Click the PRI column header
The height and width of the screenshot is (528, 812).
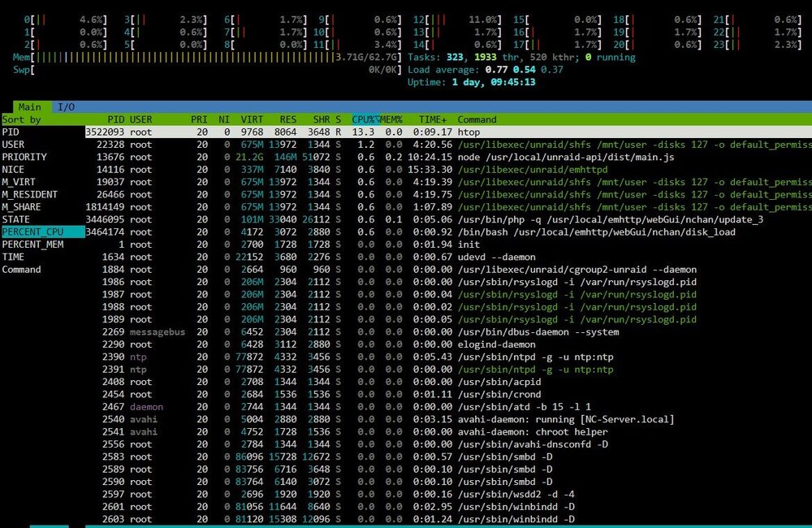pos(199,119)
